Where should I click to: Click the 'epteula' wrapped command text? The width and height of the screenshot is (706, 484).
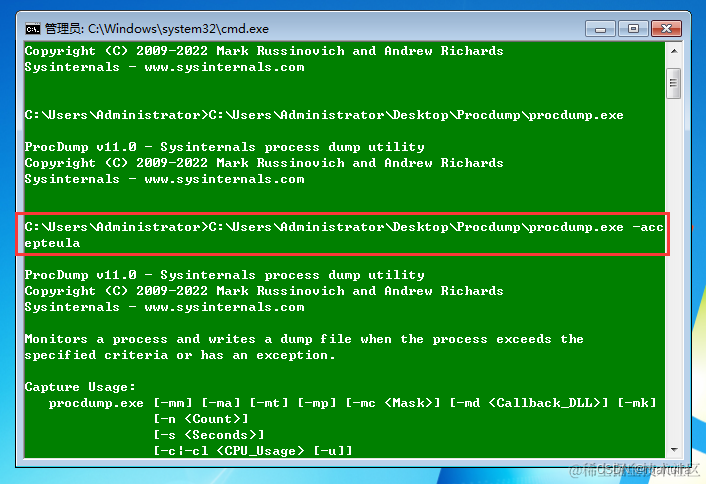pos(52,243)
